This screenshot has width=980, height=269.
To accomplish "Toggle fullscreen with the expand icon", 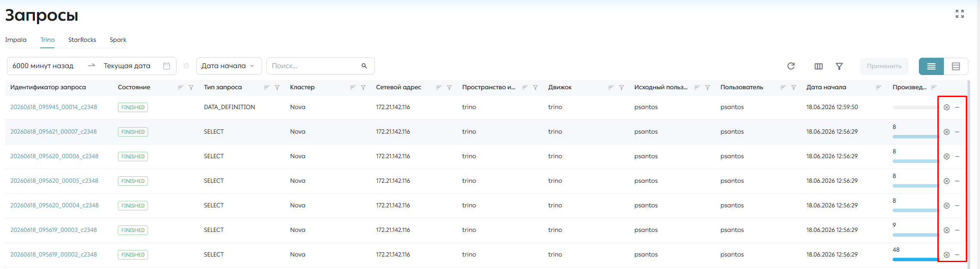I will 959,14.
